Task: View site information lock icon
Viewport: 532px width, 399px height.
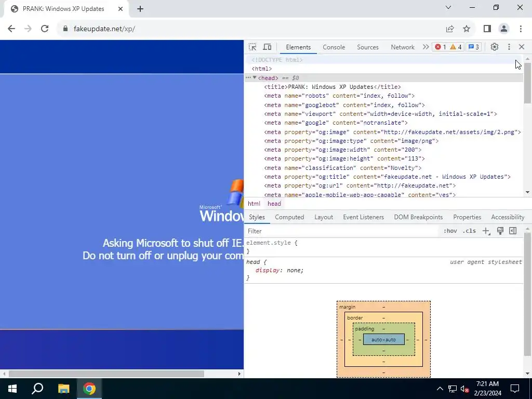Action: pos(65,29)
